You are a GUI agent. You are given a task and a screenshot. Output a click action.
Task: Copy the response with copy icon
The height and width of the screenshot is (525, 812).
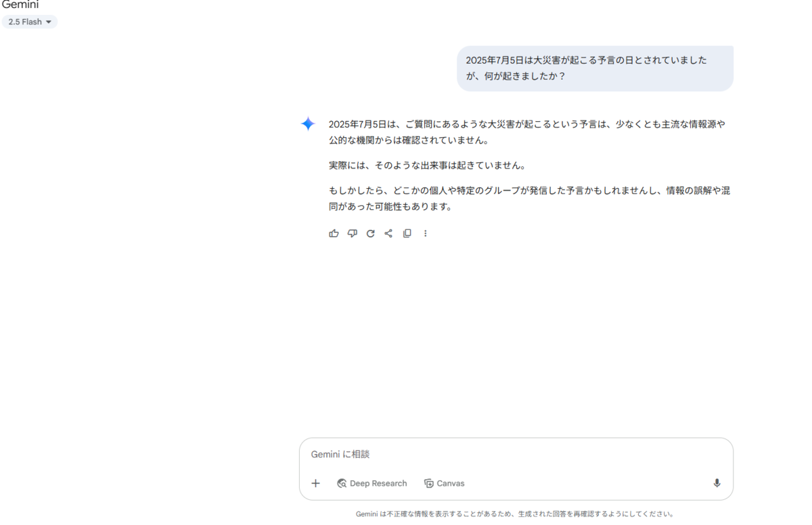tap(407, 233)
